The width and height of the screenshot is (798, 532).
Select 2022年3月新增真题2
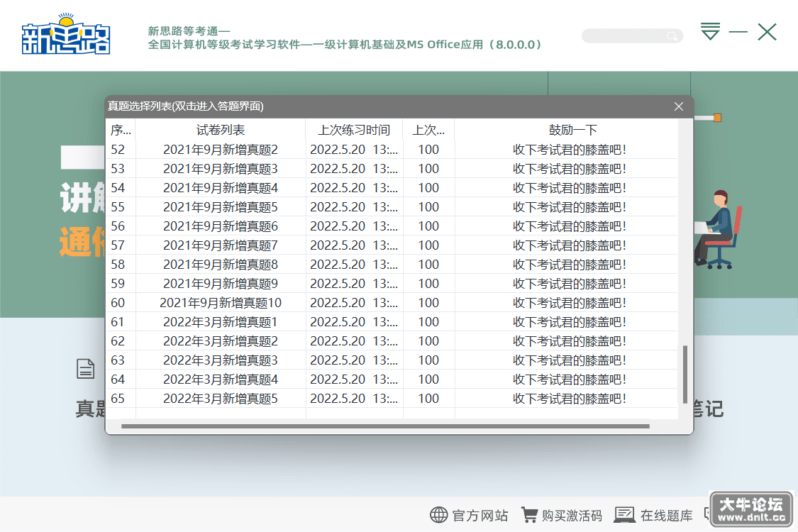[x=221, y=341]
